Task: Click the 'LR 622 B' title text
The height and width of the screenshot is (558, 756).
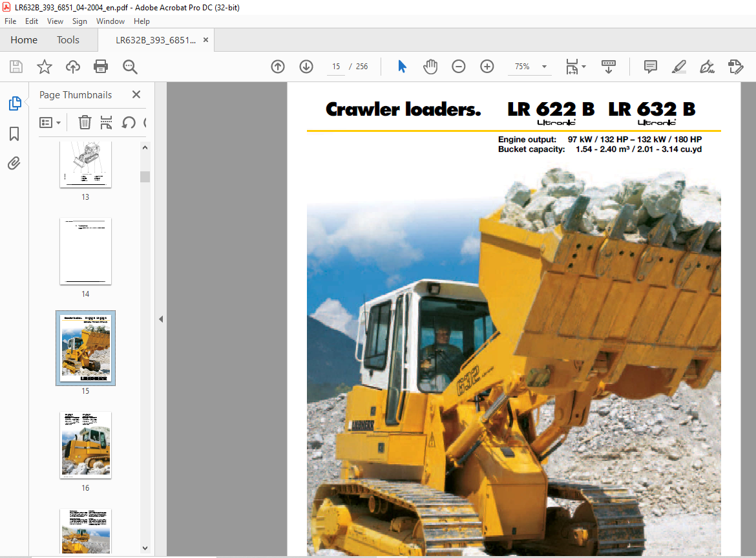Action: pyautogui.click(x=551, y=109)
